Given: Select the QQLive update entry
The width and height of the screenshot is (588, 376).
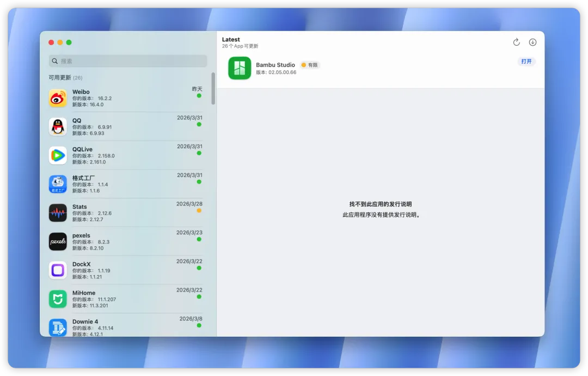Looking at the screenshot, I should coord(126,155).
